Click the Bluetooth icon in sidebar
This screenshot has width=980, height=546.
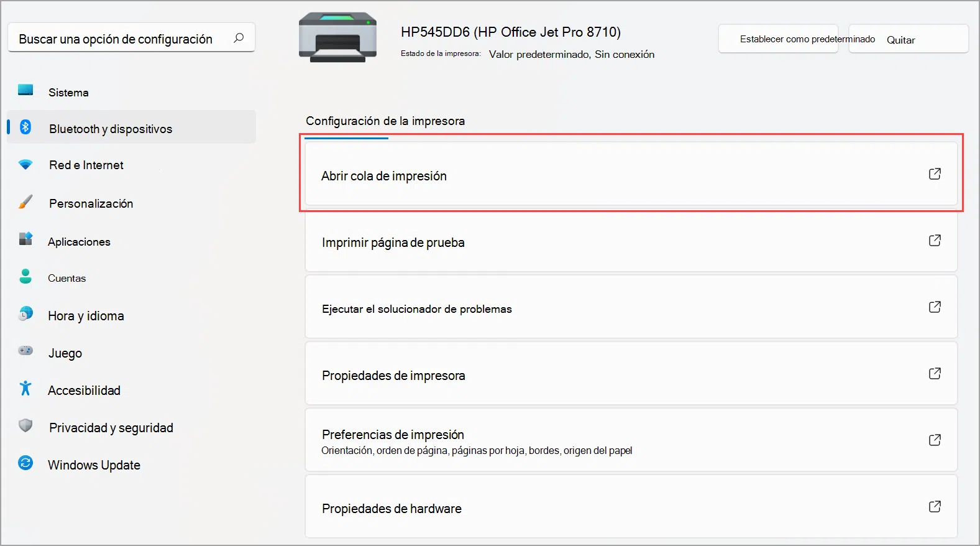pyautogui.click(x=25, y=127)
